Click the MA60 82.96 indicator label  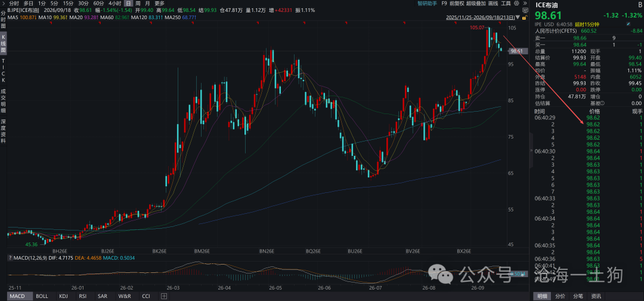pyautogui.click(x=114, y=17)
